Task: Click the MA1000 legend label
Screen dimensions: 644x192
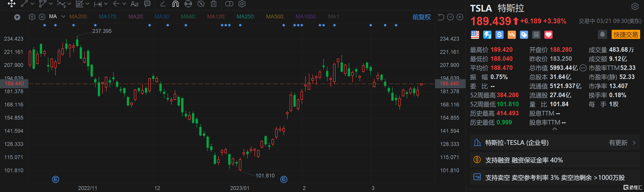Action: pos(306,17)
